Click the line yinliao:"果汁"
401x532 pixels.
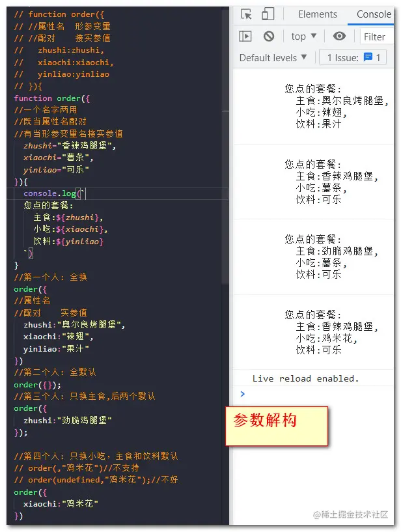(x=57, y=349)
